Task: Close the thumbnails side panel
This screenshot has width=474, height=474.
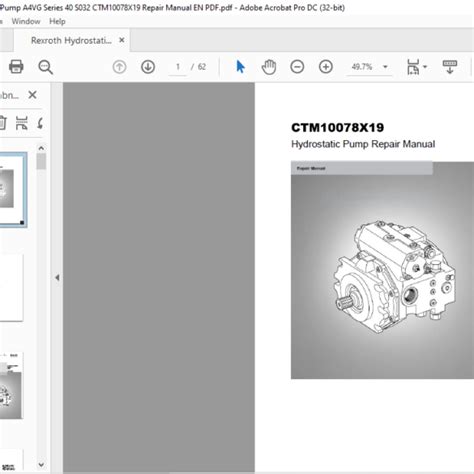Action: pos(32,95)
